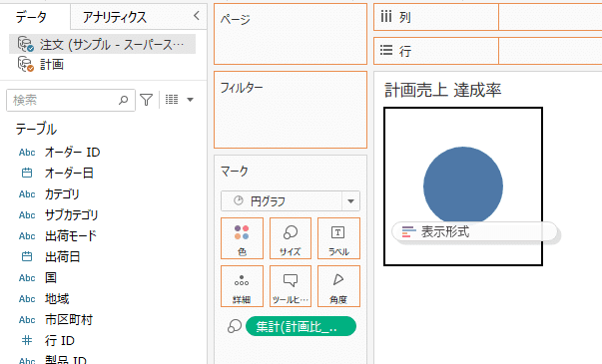
Task: Open the 表示形式 Show Me button
Action: coord(474,231)
